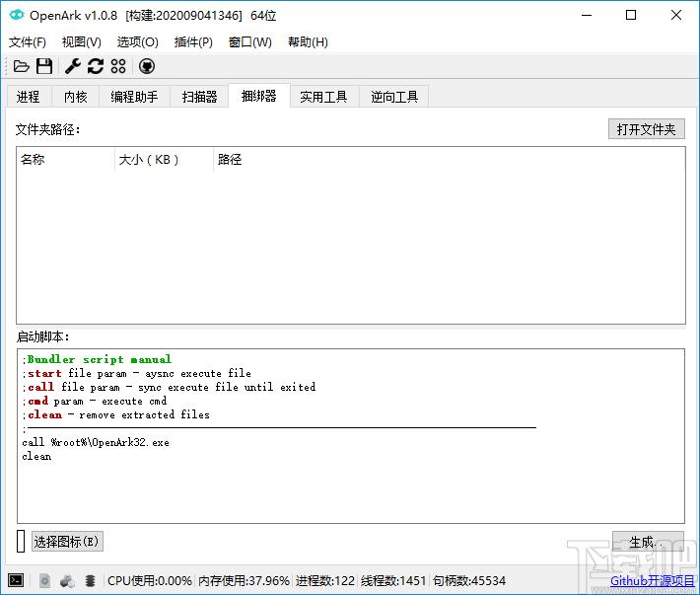Close the OpenArk window
The width and height of the screenshot is (700, 595).
676,15
